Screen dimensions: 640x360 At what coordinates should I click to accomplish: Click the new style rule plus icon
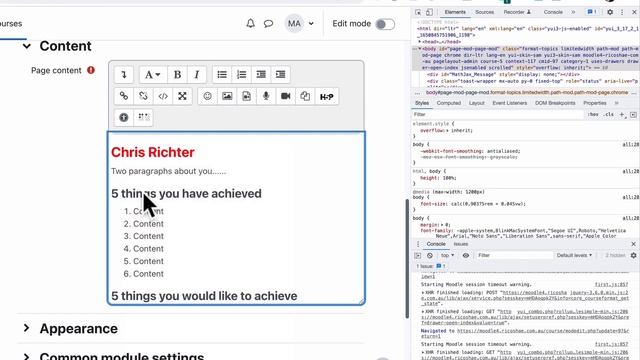[x=622, y=115]
